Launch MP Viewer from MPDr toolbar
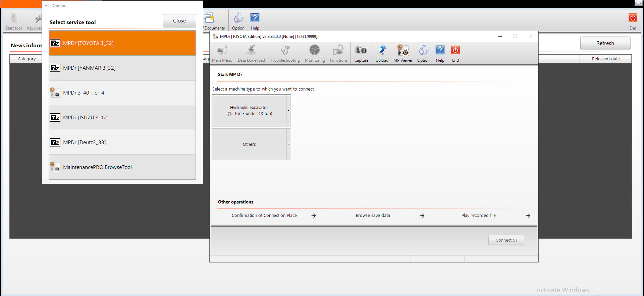The width and height of the screenshot is (644, 296). (403, 53)
